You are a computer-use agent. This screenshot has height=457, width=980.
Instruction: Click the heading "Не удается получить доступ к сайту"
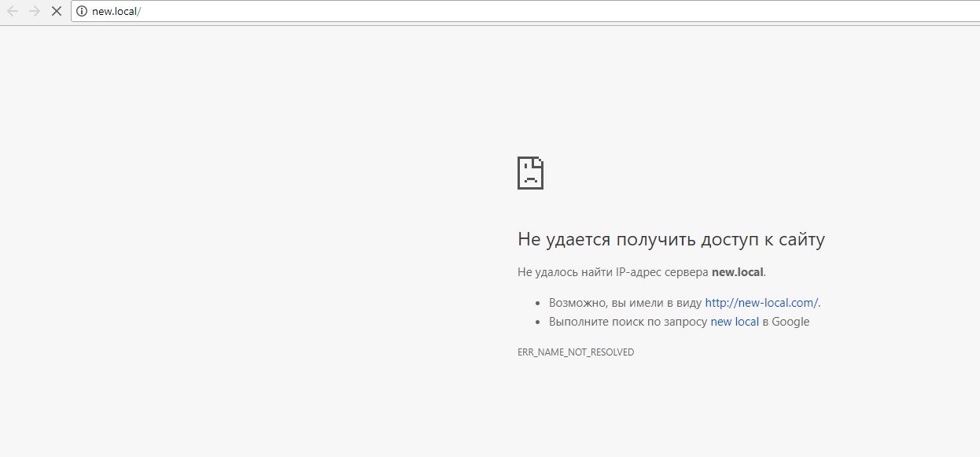point(670,240)
